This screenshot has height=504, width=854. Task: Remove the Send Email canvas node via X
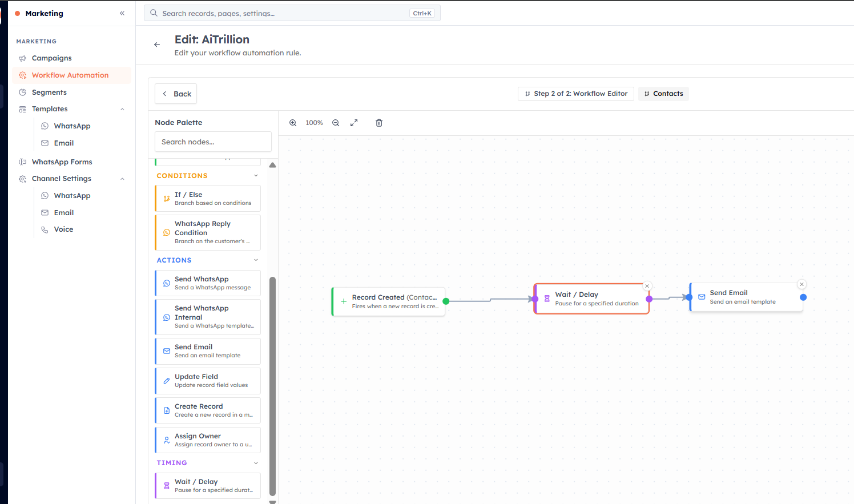click(x=801, y=284)
